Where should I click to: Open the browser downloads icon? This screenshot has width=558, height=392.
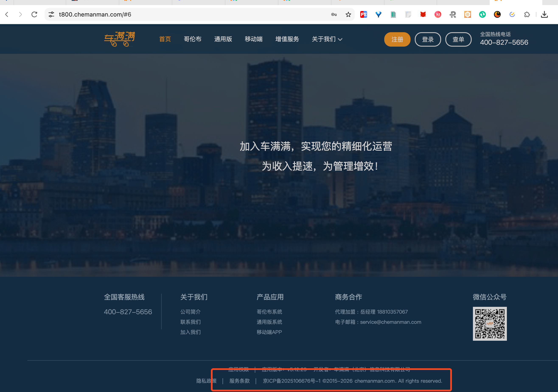point(544,15)
